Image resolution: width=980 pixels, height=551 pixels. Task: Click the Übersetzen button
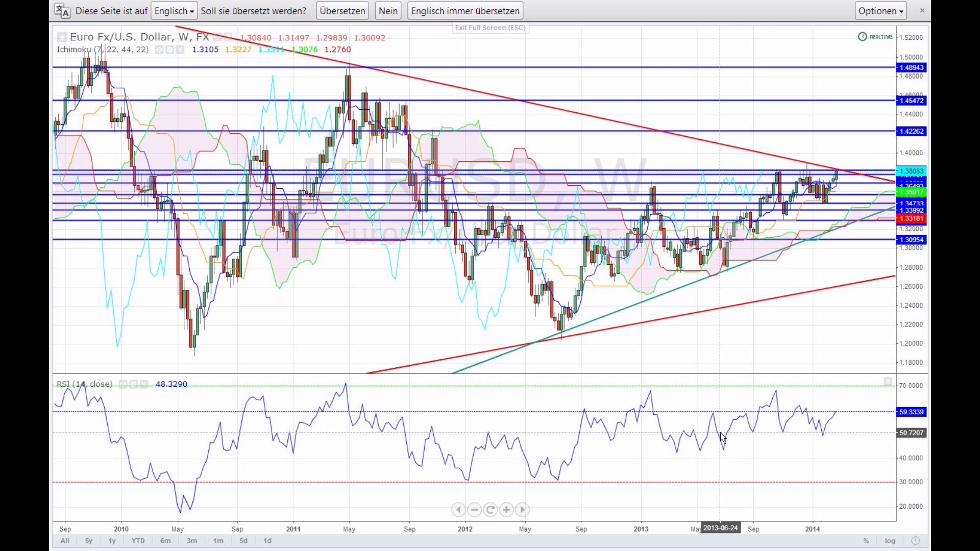[x=342, y=11]
